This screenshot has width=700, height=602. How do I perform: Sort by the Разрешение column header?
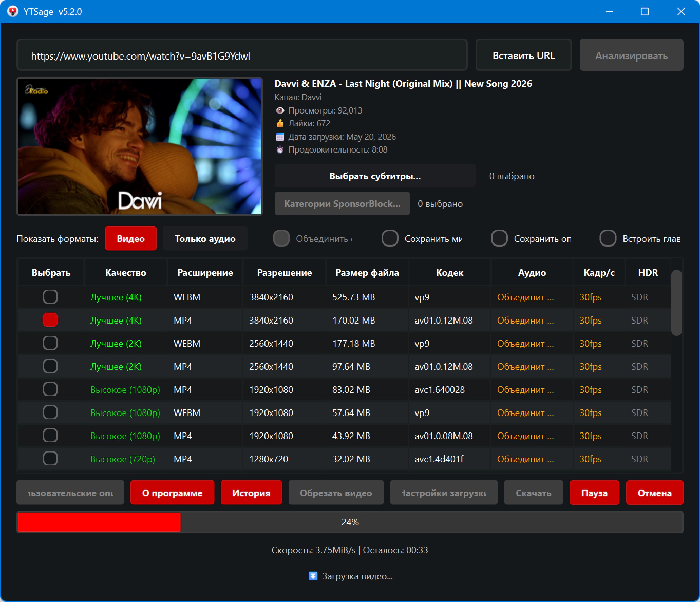[285, 273]
